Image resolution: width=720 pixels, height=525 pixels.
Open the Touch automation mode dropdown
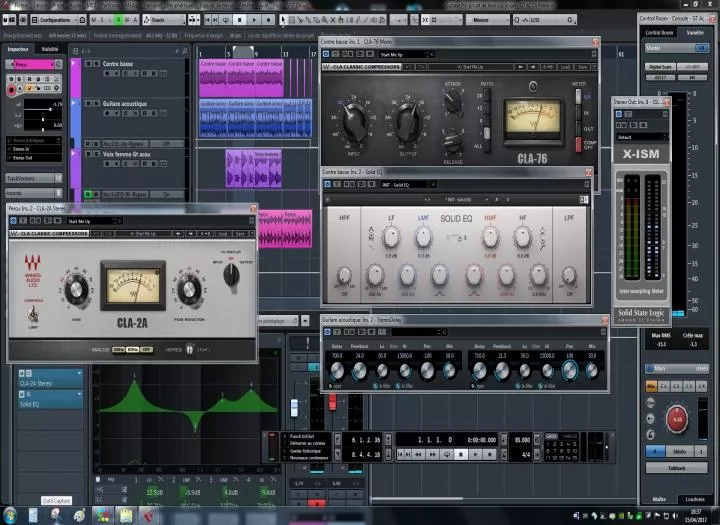[x=164, y=20]
